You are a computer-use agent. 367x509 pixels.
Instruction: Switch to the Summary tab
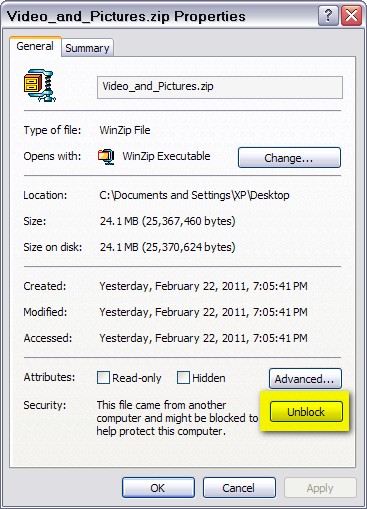[87, 48]
